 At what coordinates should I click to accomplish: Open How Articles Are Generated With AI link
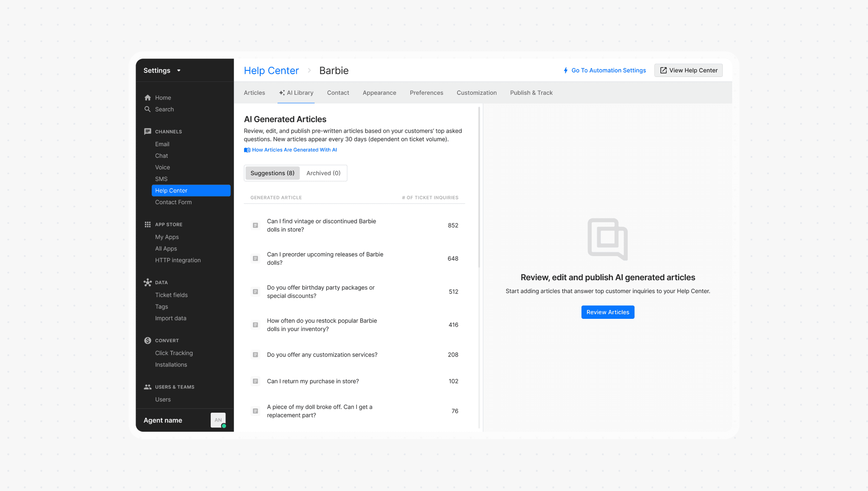(x=294, y=150)
